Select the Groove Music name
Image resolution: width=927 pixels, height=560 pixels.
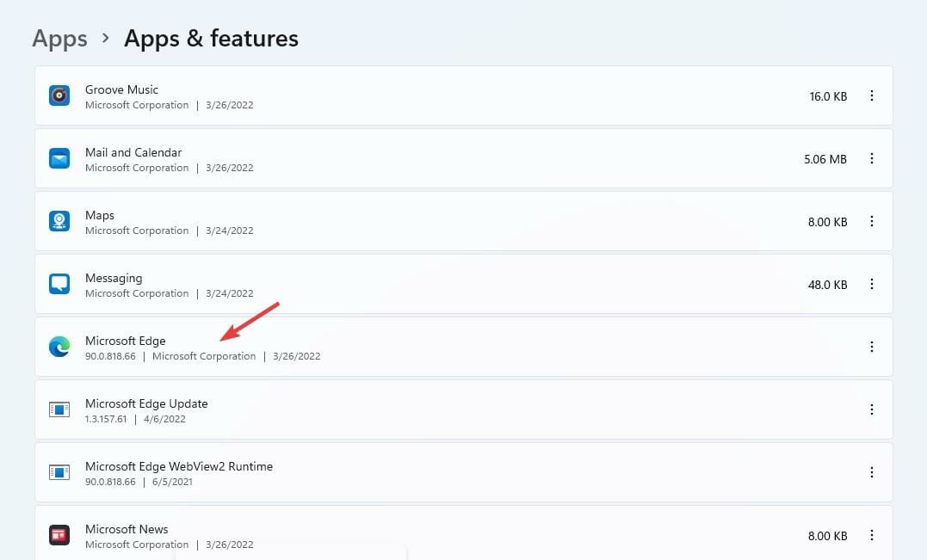click(121, 89)
